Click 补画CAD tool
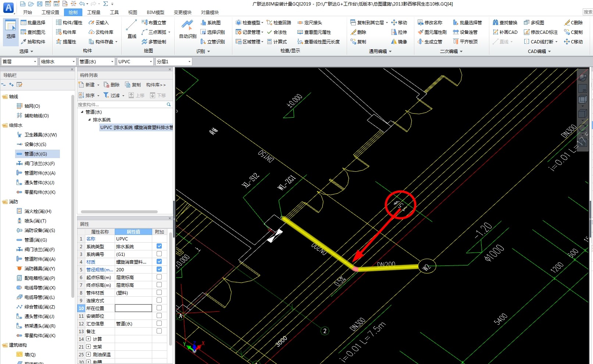This screenshot has height=364, width=593. pyautogui.click(x=505, y=32)
